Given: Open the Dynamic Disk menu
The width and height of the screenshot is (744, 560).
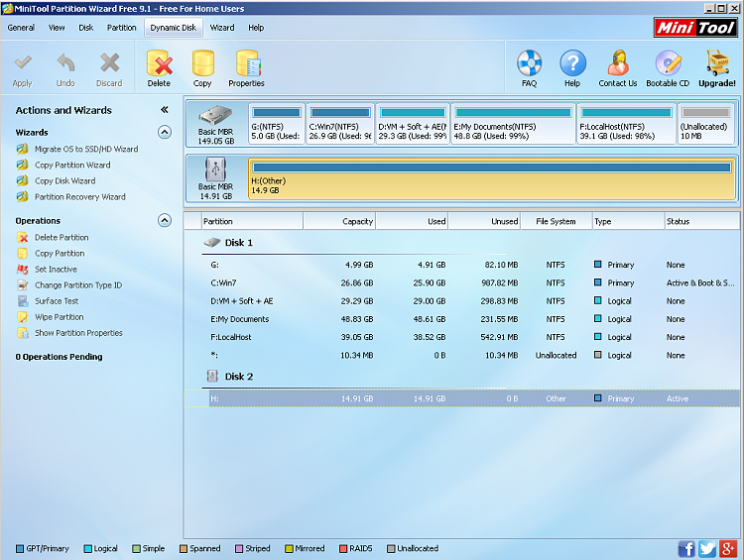Looking at the screenshot, I should tap(174, 28).
